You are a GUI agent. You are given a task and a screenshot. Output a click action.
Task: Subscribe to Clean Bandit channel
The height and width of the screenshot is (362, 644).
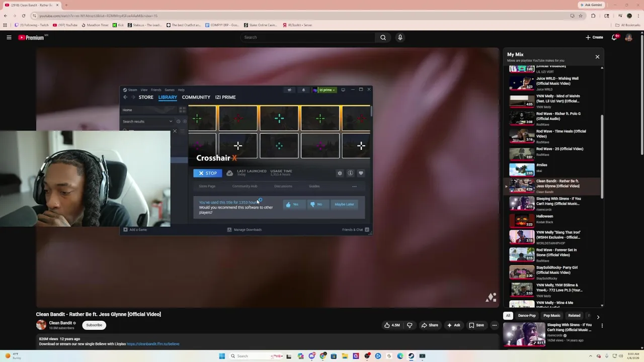[94, 325]
